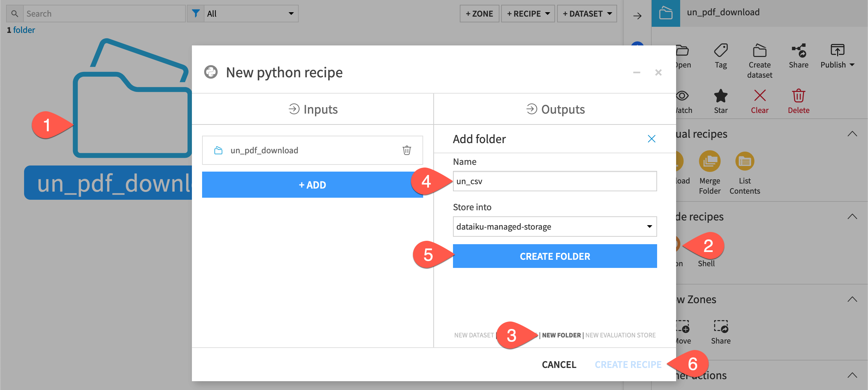Click CANCEL to dismiss recipe dialog
The width and height of the screenshot is (868, 390).
pos(558,364)
